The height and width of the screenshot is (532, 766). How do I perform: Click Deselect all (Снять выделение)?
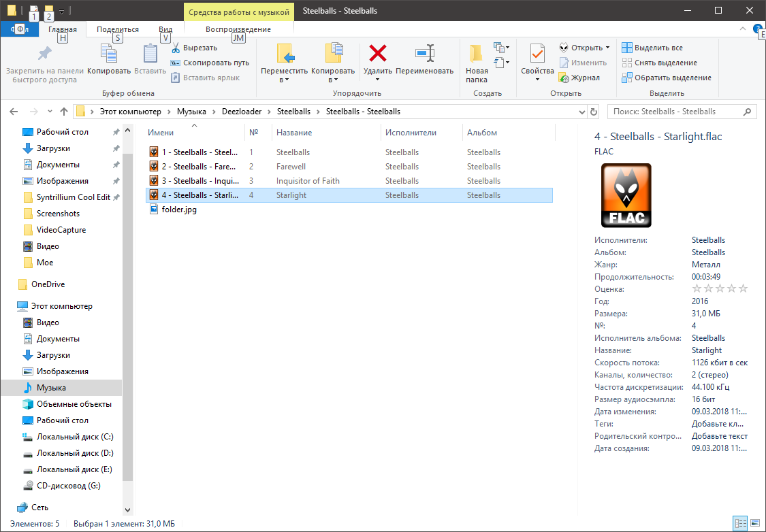tap(659, 63)
